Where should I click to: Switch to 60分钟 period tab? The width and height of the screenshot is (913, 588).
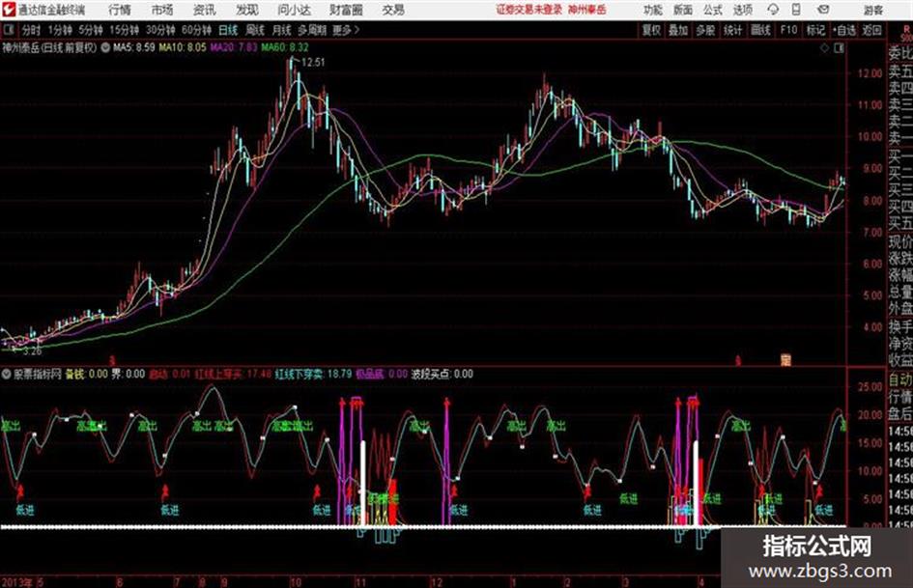[196, 30]
